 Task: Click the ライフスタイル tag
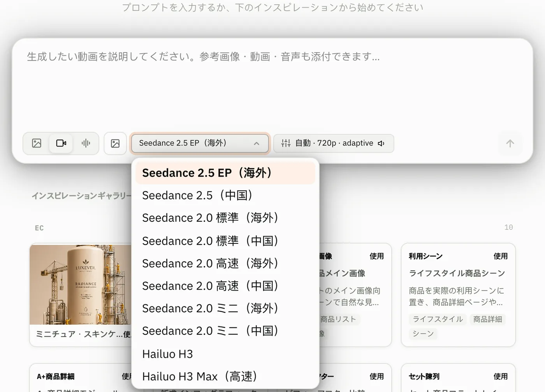438,319
